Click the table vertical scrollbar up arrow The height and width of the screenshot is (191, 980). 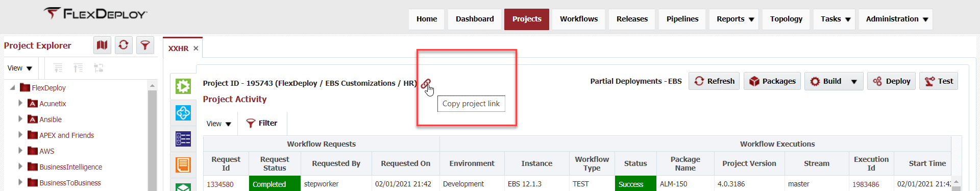coord(957,182)
